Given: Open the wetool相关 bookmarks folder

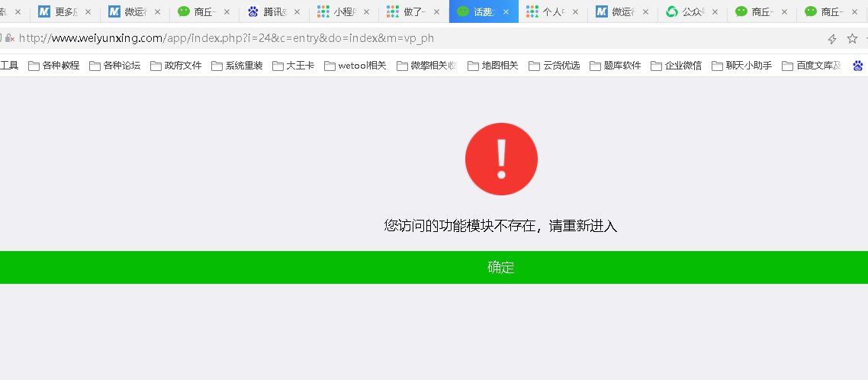Looking at the screenshot, I should pos(355,66).
